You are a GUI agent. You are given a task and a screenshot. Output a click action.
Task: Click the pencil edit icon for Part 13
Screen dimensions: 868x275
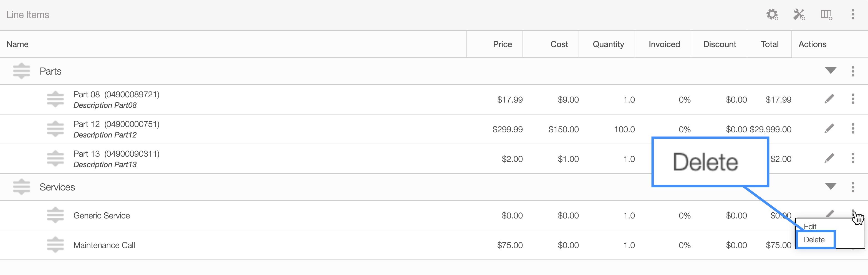tap(829, 158)
